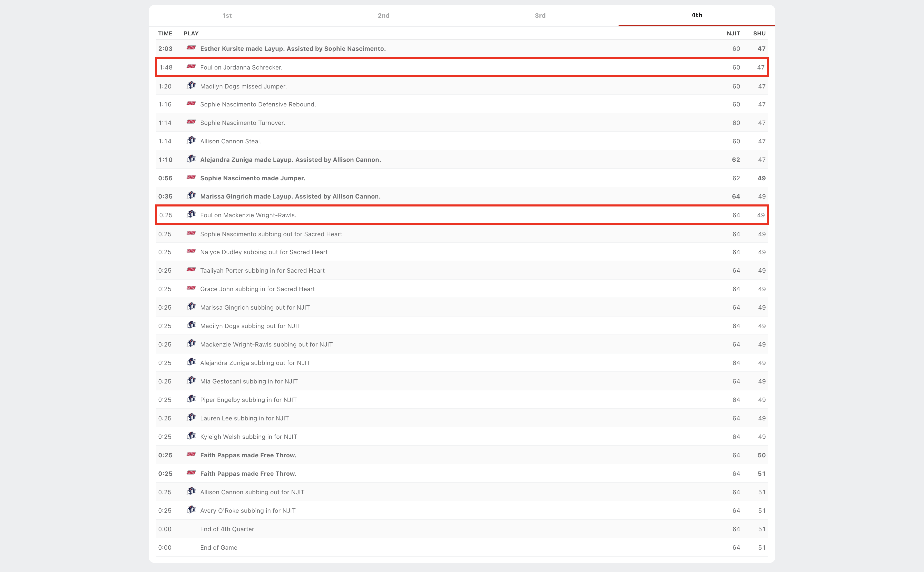
Task: Click the NJIT score column header
Action: click(733, 33)
